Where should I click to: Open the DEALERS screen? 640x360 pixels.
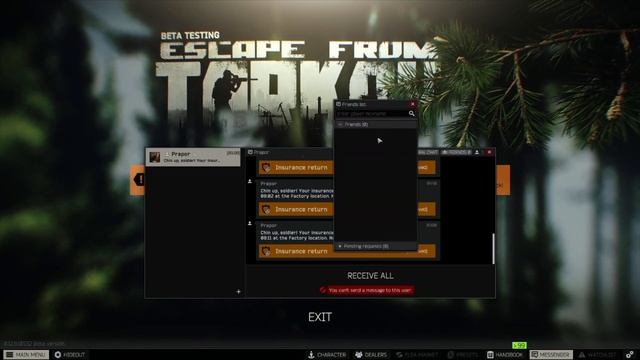click(x=371, y=355)
